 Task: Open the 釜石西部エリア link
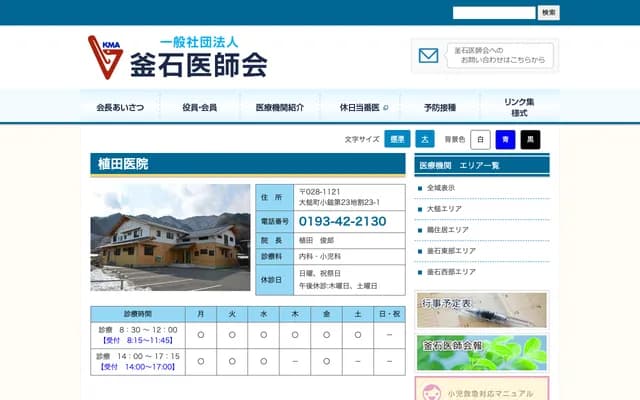451,272
